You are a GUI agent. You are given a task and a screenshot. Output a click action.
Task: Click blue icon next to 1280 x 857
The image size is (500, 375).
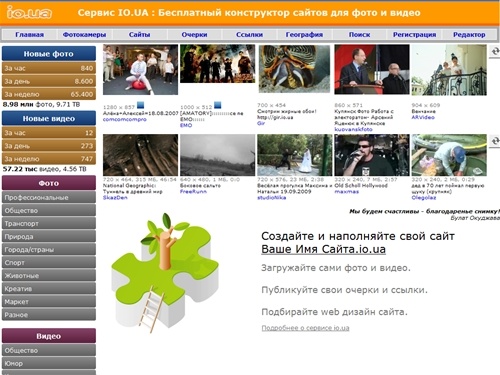coord(141,106)
